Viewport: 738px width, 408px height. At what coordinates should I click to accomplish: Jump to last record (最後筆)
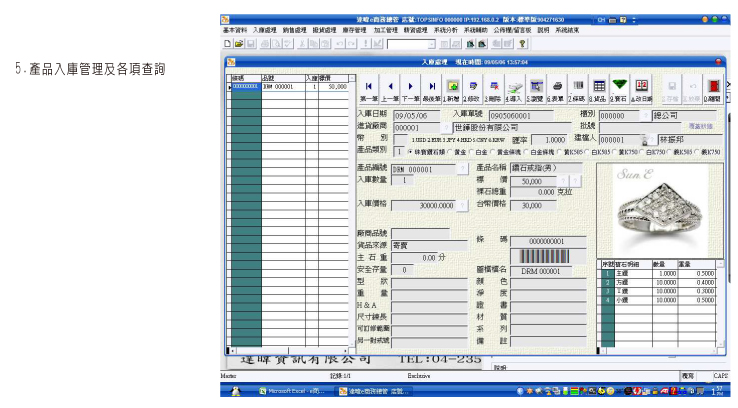(x=431, y=88)
